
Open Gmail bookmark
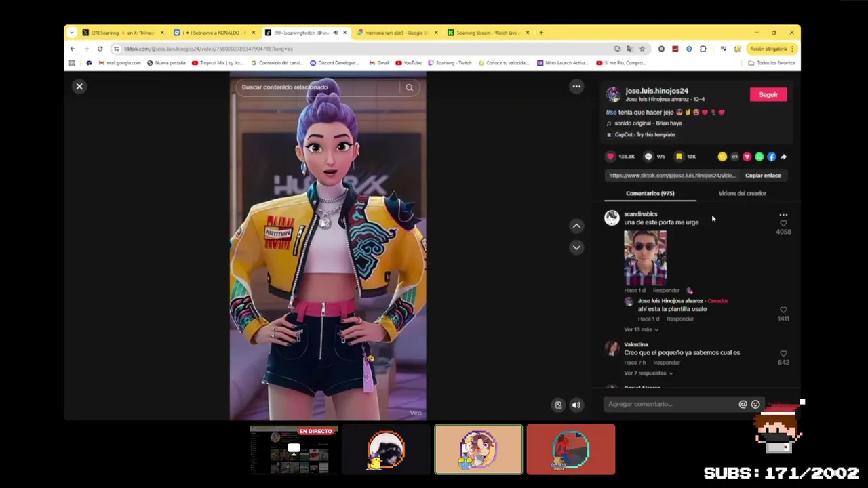pyautogui.click(x=379, y=63)
